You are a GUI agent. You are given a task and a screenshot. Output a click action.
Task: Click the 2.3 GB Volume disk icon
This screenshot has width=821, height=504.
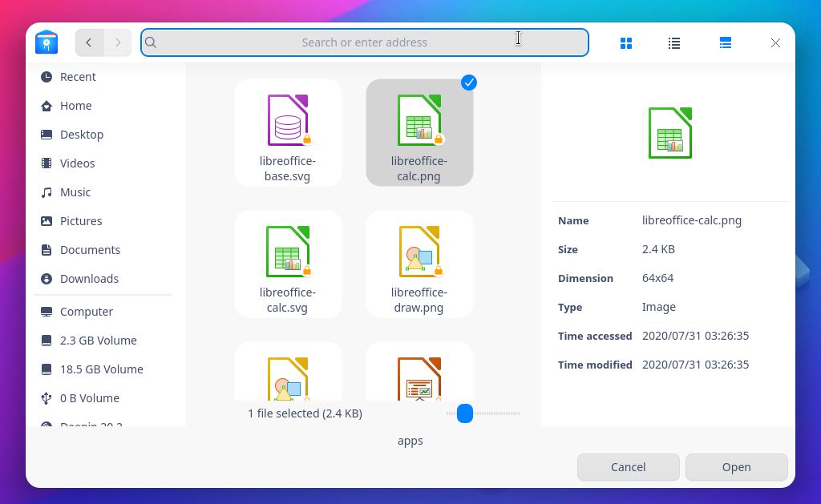point(47,341)
